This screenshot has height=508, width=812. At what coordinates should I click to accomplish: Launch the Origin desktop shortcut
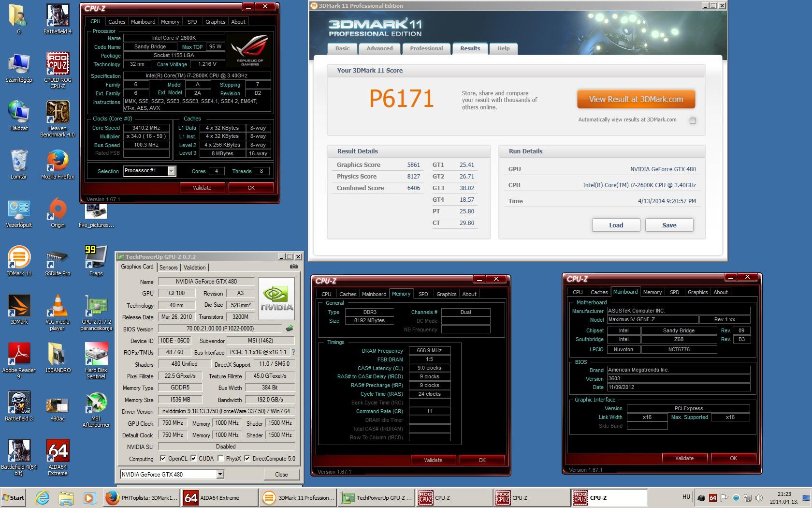58,213
